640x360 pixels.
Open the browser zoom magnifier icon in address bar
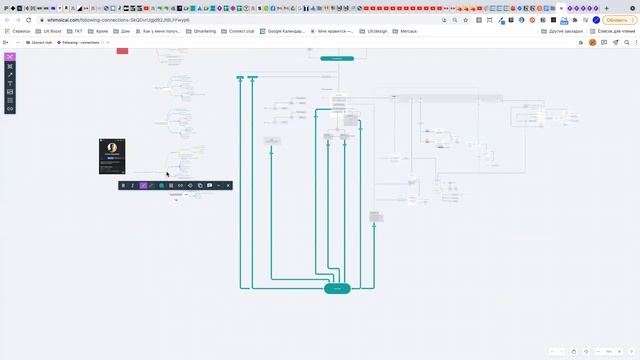point(455,20)
